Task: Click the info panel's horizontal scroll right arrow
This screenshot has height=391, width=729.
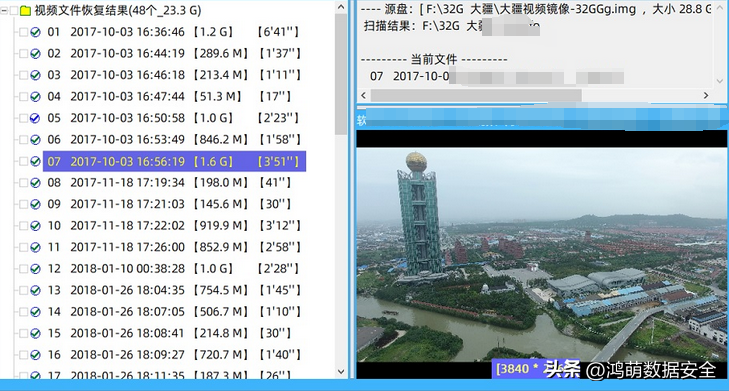Action: pos(706,95)
